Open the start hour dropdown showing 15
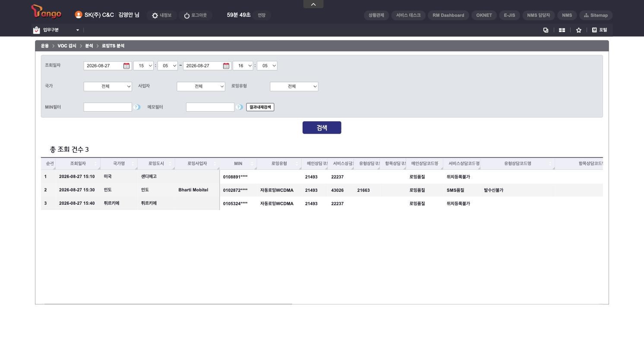 click(144, 66)
